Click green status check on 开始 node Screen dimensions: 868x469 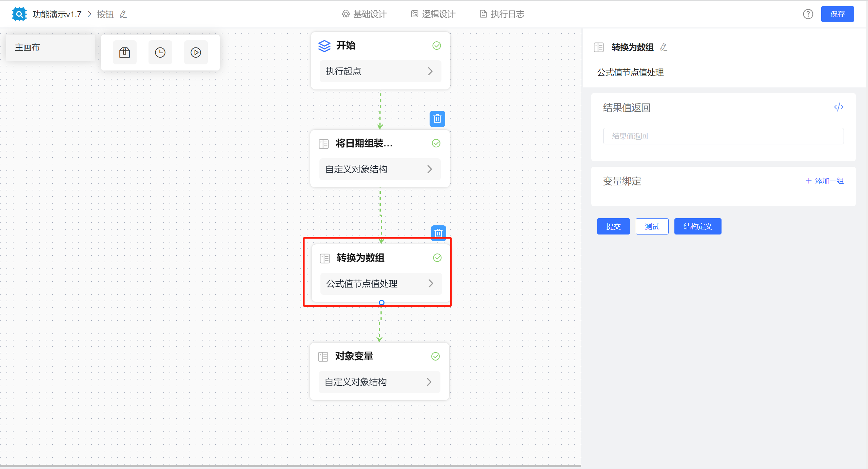click(x=437, y=45)
